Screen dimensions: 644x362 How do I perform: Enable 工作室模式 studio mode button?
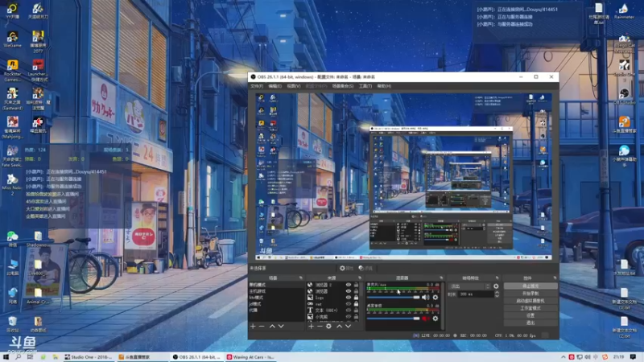pos(530,308)
